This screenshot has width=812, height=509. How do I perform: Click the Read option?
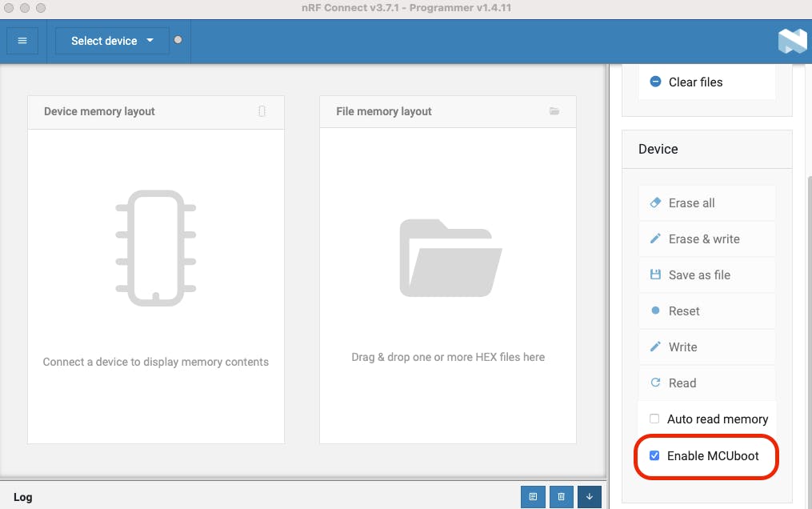point(707,383)
